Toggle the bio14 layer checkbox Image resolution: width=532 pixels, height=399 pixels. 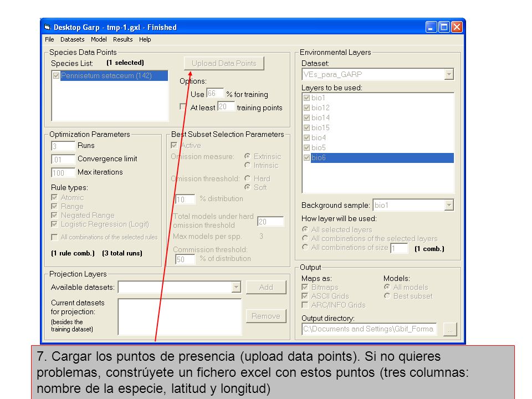point(306,117)
